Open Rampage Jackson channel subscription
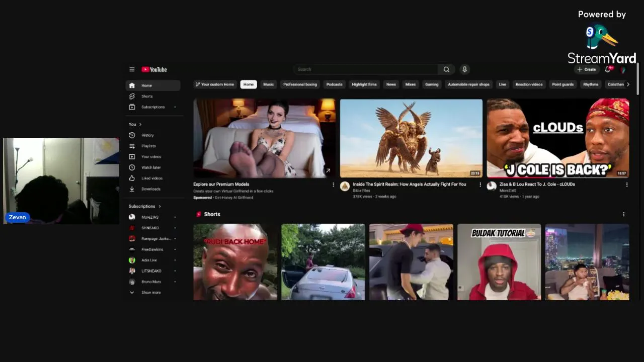Screen dimensions: 644x362 [x=153, y=239]
